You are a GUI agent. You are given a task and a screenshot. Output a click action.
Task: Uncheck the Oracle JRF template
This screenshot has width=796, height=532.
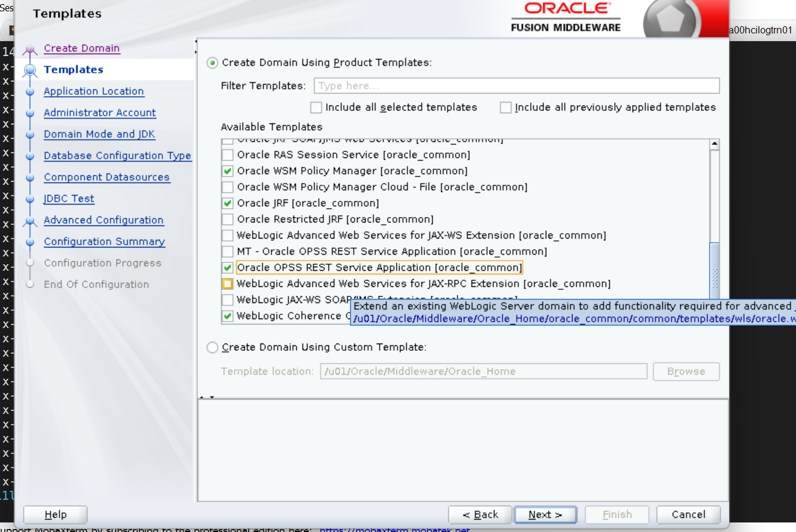(x=227, y=203)
